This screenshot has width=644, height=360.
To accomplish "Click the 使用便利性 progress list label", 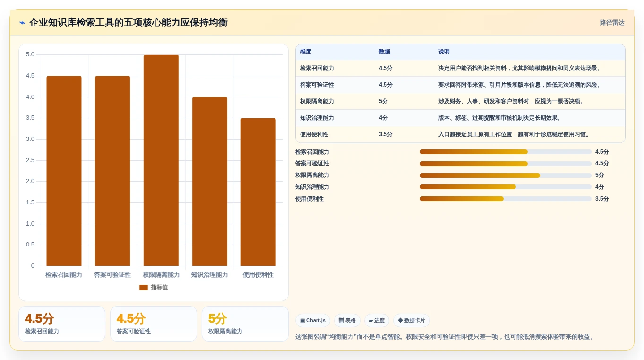I will (309, 199).
